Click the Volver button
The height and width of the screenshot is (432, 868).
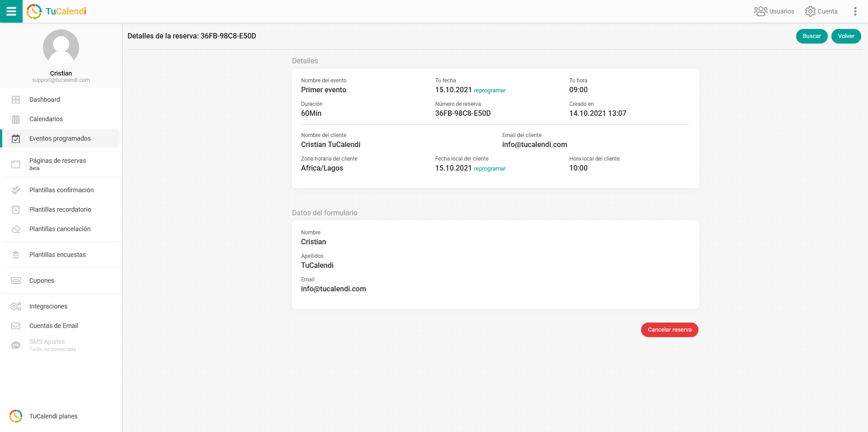pos(846,36)
